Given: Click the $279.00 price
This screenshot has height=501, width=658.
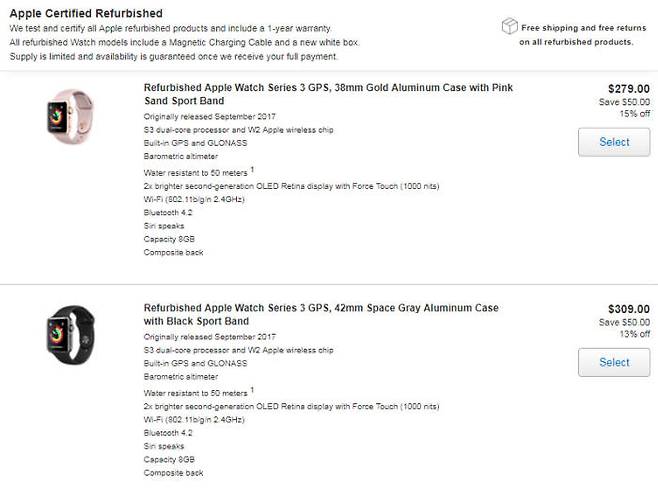Looking at the screenshot, I should [x=628, y=88].
